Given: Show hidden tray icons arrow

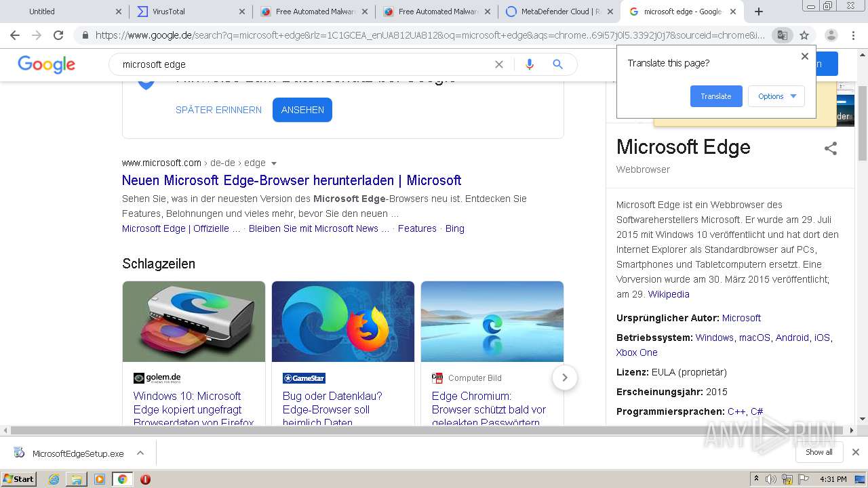Looking at the screenshot, I should 756,479.
